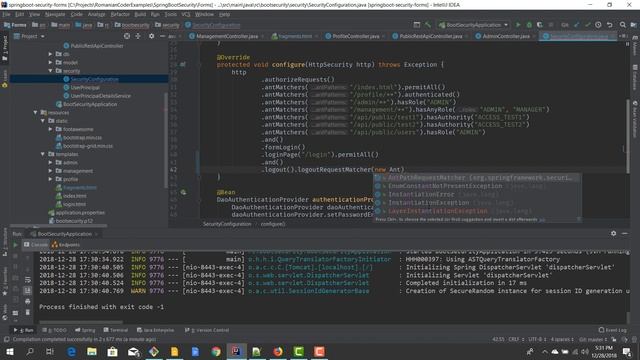Collapse the templates folder
640x360 pixels.
43,154
